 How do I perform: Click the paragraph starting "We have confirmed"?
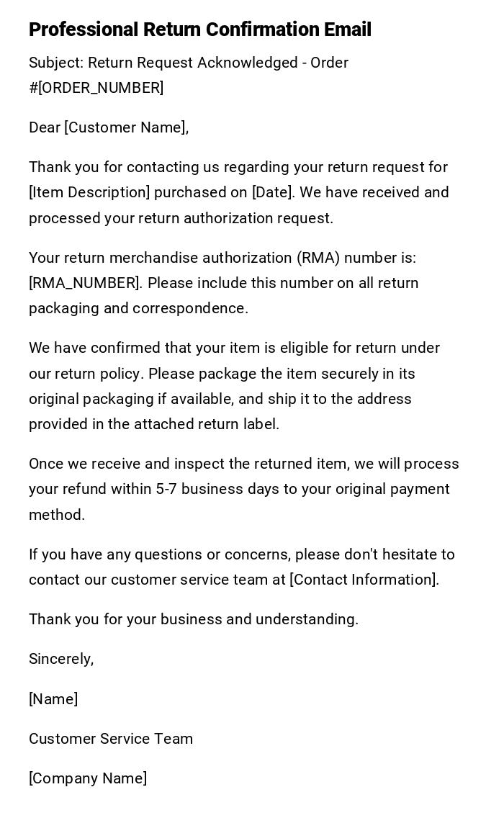click(x=234, y=386)
